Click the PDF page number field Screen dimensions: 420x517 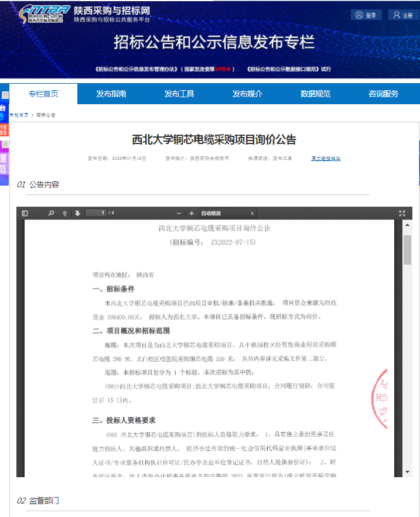click(96, 213)
